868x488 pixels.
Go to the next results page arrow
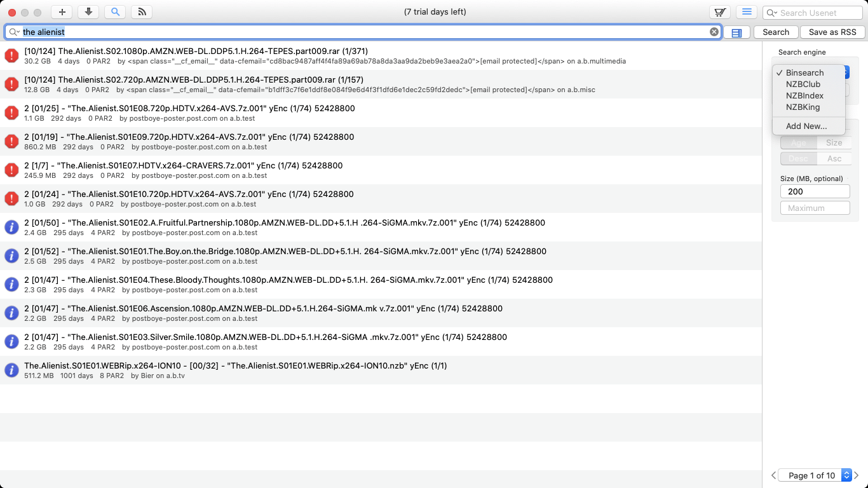point(857,475)
